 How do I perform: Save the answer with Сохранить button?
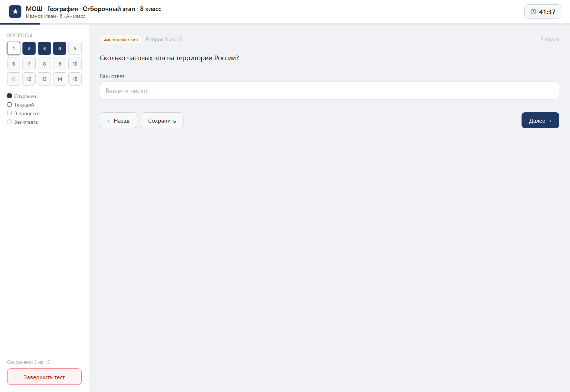(162, 120)
